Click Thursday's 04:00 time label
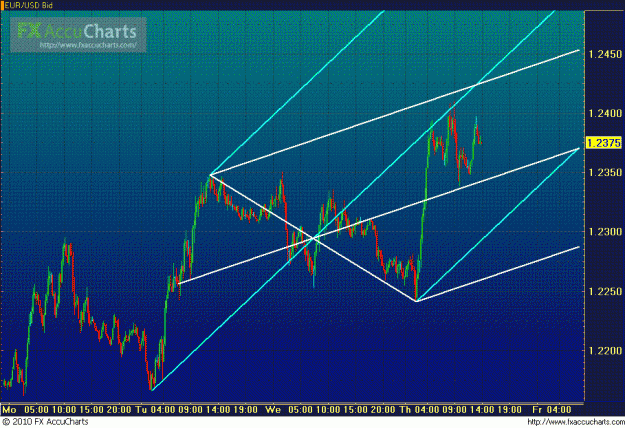 [426, 410]
